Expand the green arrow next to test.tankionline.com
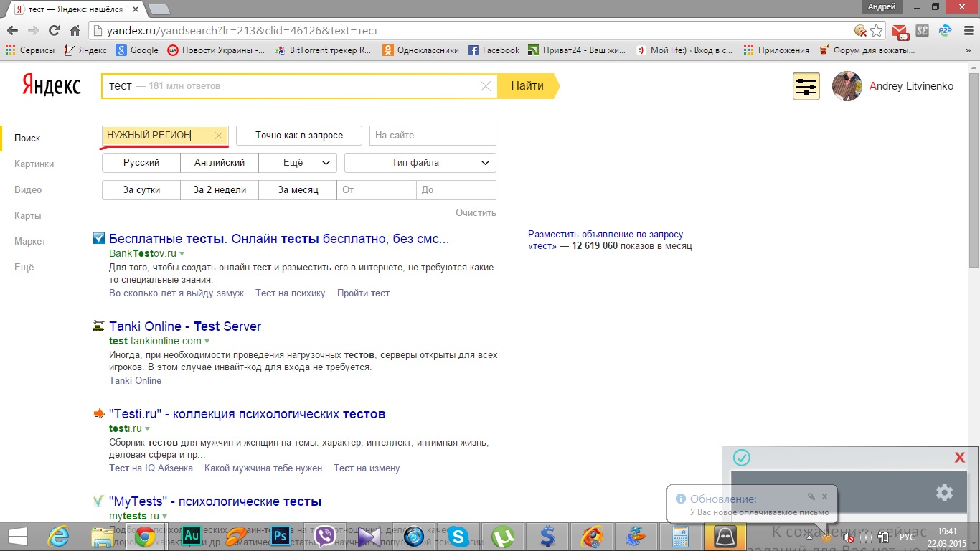 point(207,342)
